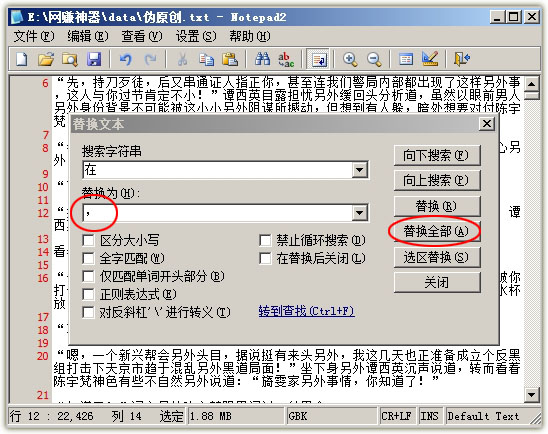Open the 文件(F) menu
This screenshot has height=434, width=548.
pyautogui.click(x=34, y=36)
